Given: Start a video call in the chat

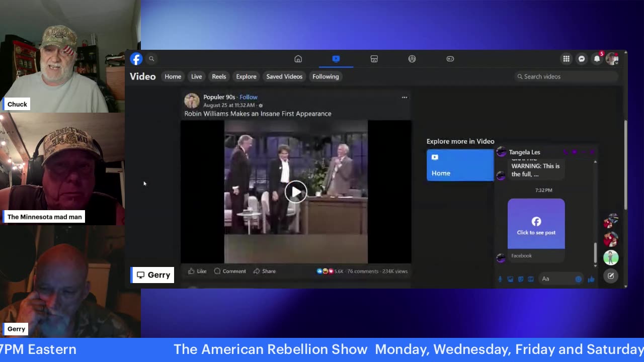Looking at the screenshot, I should click(x=574, y=152).
